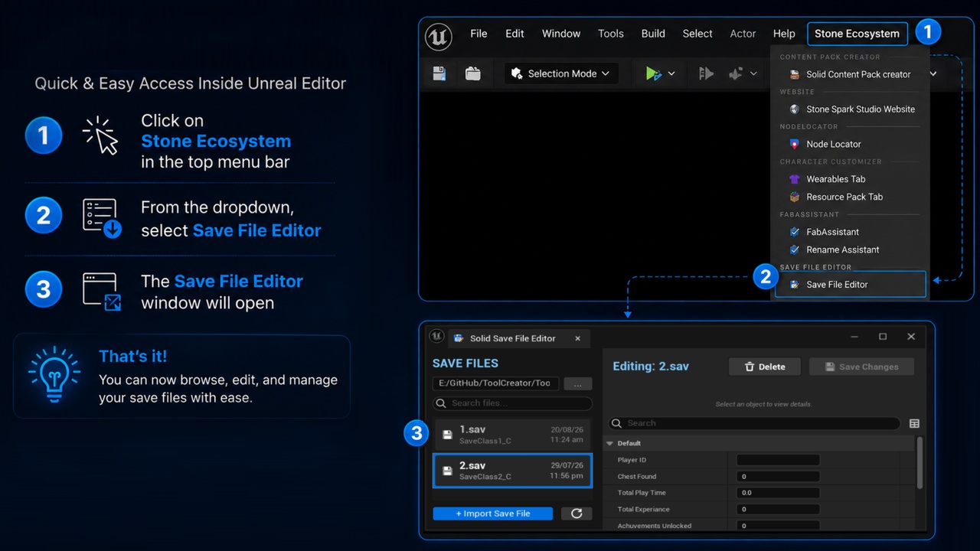Open the content browser folder icon in the toolbar

click(473, 73)
